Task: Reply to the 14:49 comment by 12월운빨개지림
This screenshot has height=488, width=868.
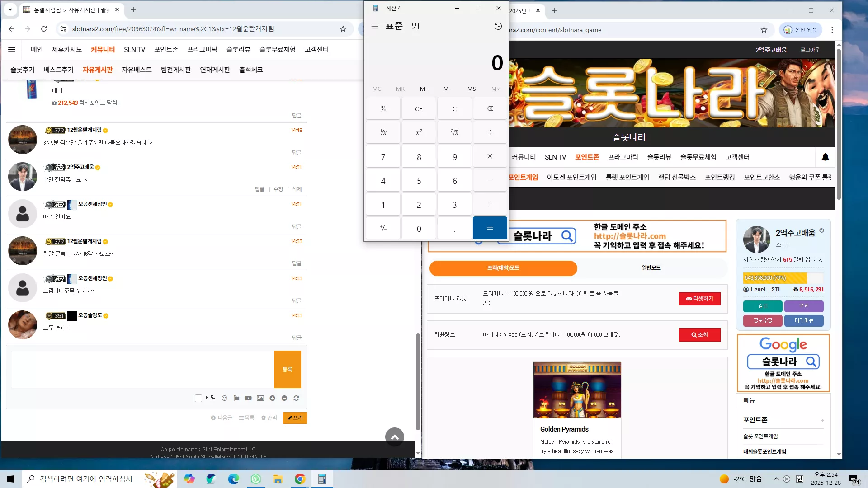Action: pyautogui.click(x=297, y=153)
